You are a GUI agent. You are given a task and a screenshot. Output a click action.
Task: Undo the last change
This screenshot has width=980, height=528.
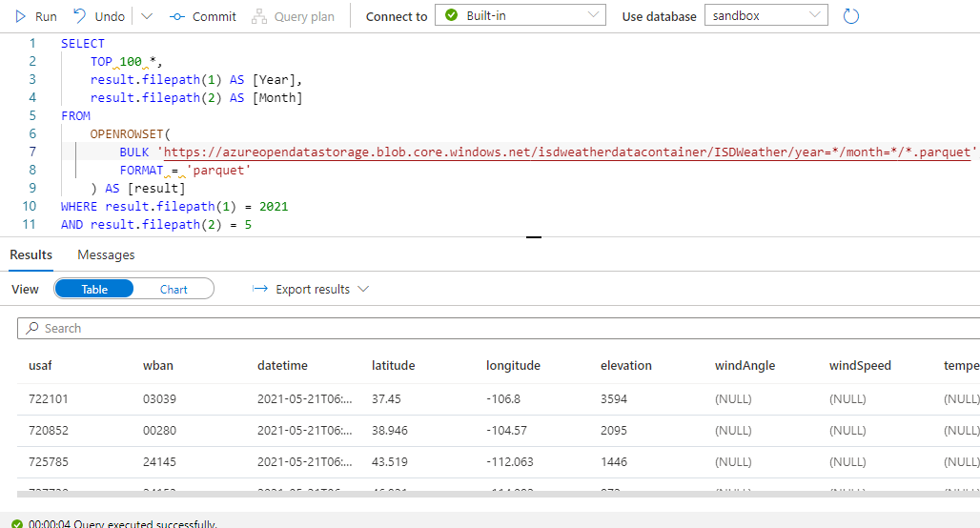coord(99,16)
